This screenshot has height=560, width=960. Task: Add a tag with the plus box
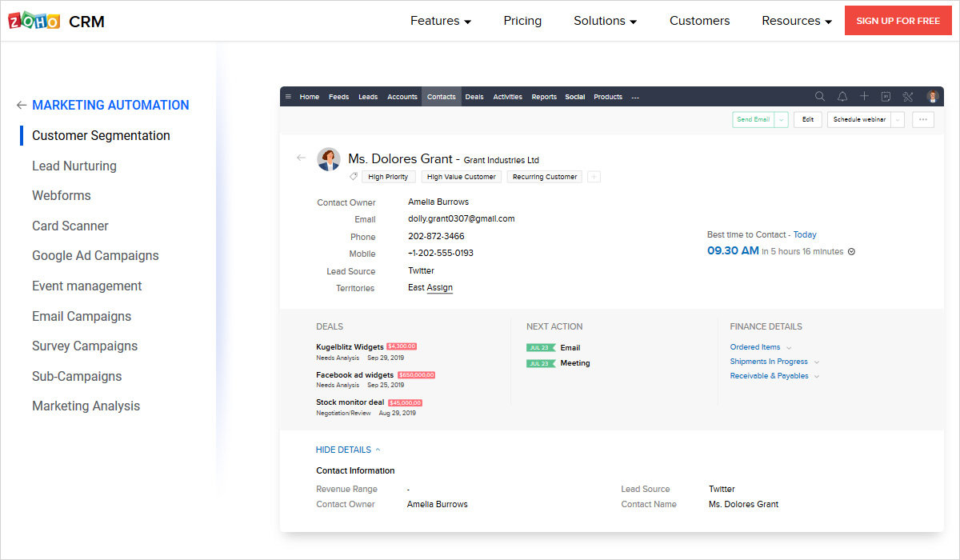(594, 177)
